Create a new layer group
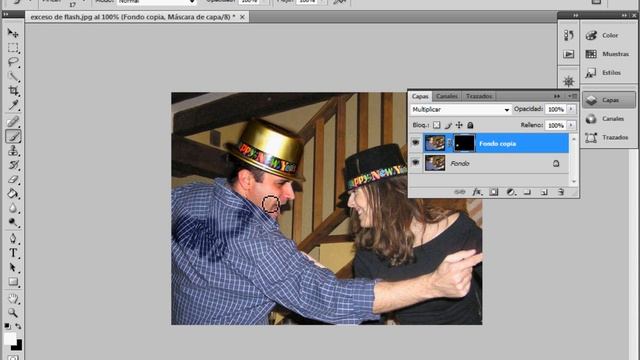The image size is (640, 360). tap(527, 192)
